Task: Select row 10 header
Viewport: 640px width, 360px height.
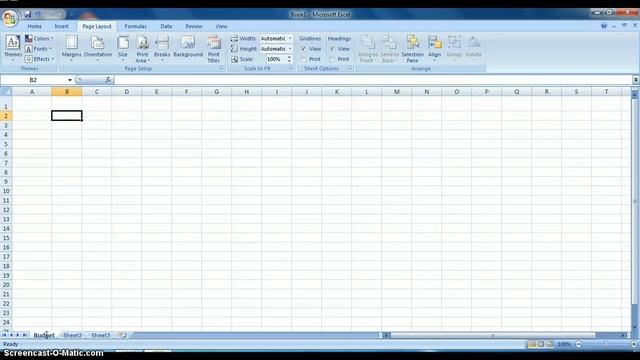Action: coord(6,191)
